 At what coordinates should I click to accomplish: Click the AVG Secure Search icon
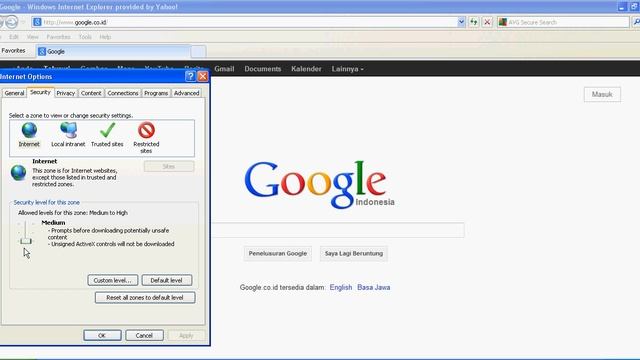503,22
